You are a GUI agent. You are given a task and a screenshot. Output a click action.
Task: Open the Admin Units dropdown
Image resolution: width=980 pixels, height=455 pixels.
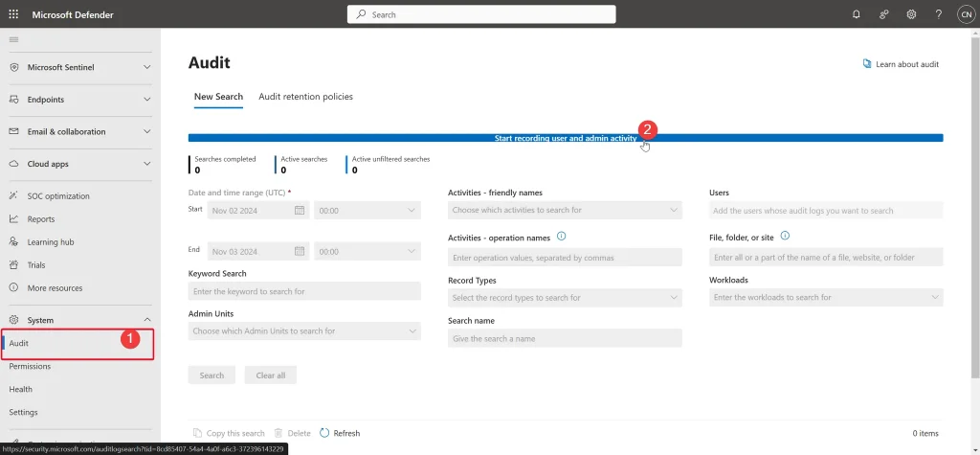tap(304, 331)
